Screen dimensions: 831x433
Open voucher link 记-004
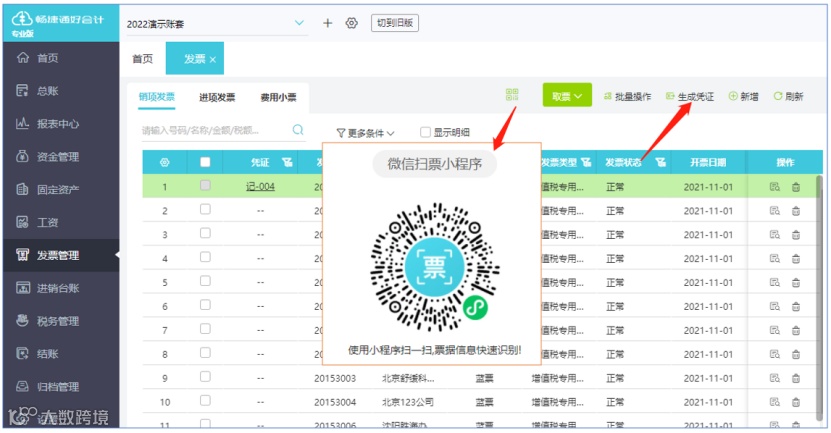[x=260, y=187]
